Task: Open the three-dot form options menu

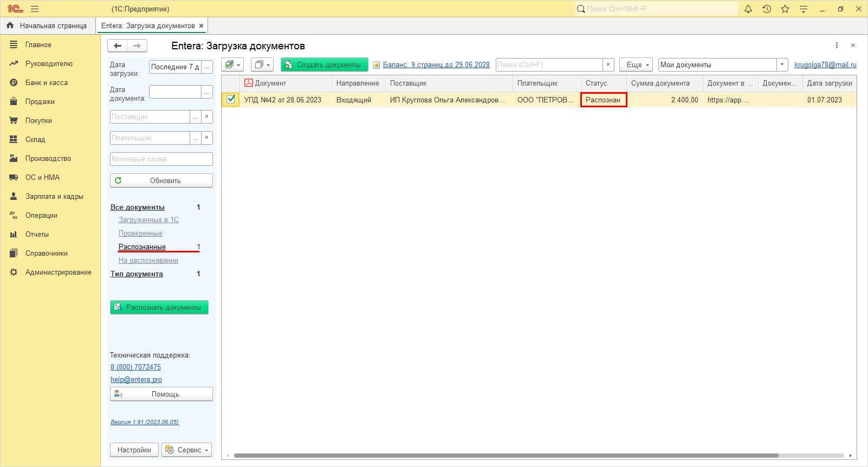Action: (x=837, y=46)
